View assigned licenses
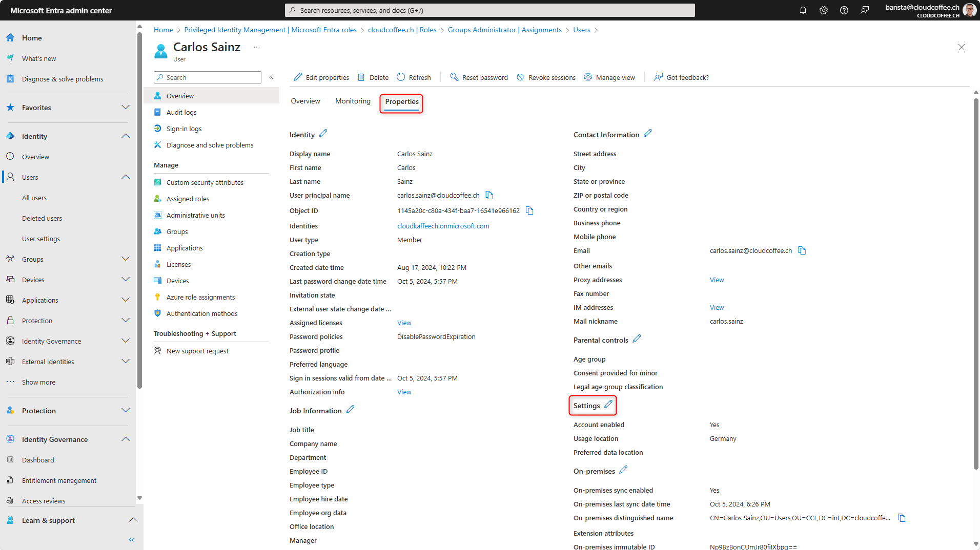980x550 pixels. (404, 323)
